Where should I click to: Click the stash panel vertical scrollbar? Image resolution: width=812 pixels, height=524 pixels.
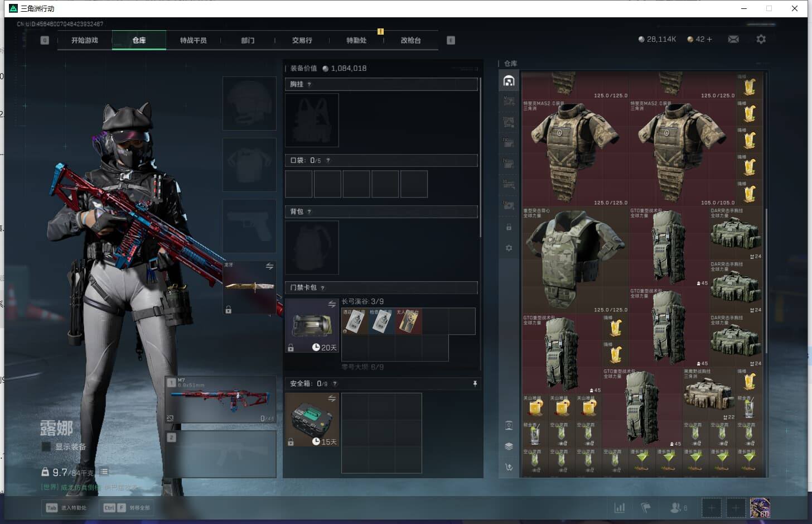coord(766,280)
